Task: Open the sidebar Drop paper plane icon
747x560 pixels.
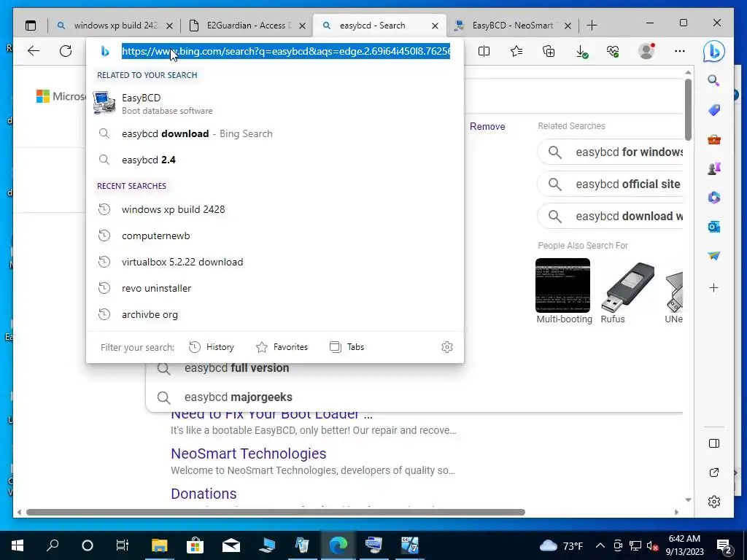Action: click(713, 256)
